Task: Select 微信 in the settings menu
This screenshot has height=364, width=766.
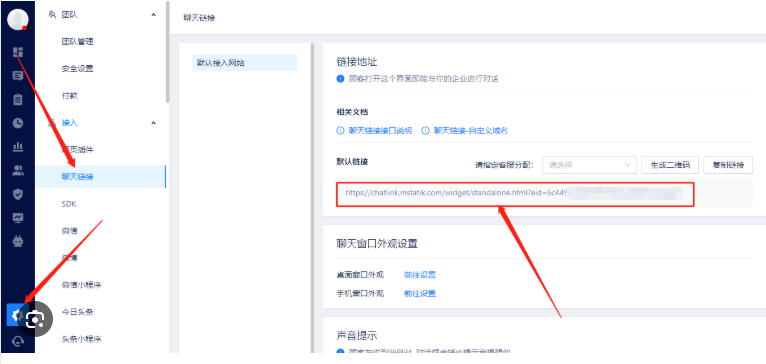Action: tap(69, 231)
